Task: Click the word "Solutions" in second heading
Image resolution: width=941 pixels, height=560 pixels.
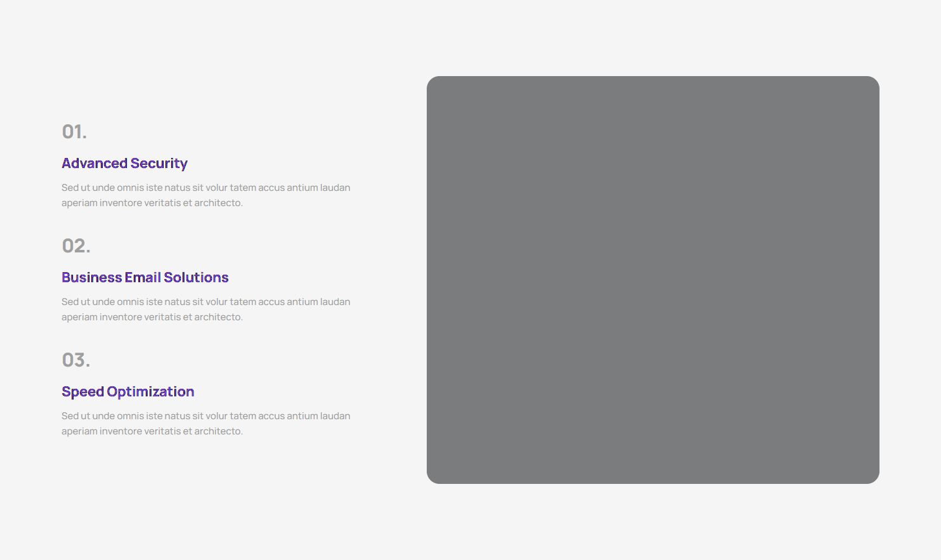Action: tap(196, 278)
